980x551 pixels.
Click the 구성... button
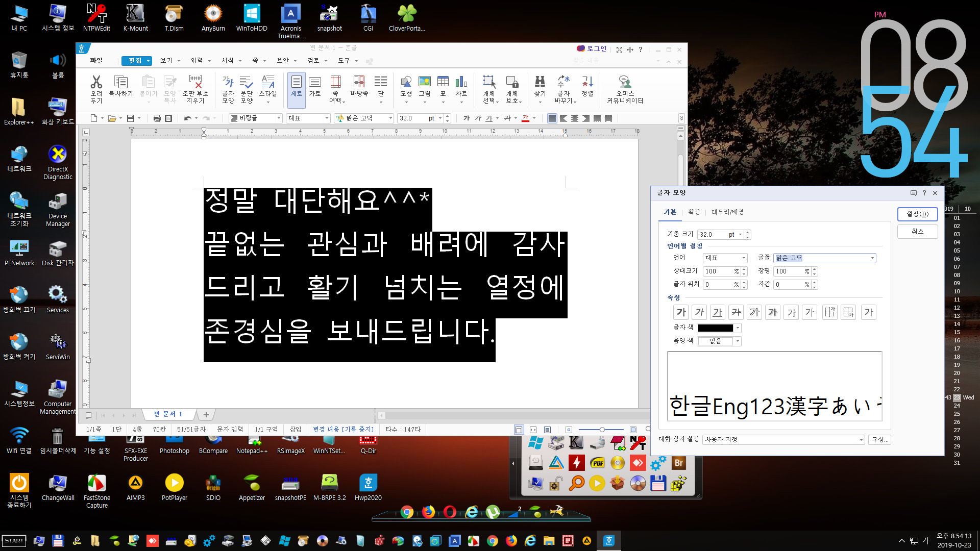tap(879, 440)
